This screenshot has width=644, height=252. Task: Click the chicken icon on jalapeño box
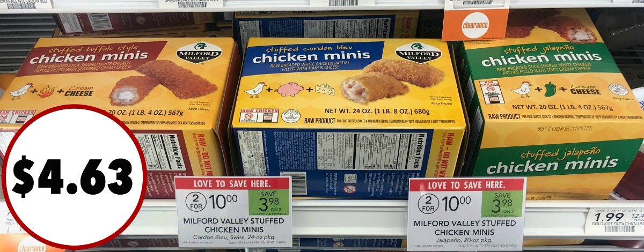[x=522, y=89]
